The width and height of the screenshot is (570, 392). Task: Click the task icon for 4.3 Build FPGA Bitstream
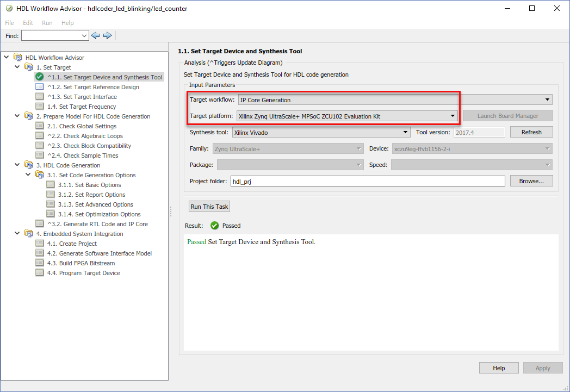40,263
